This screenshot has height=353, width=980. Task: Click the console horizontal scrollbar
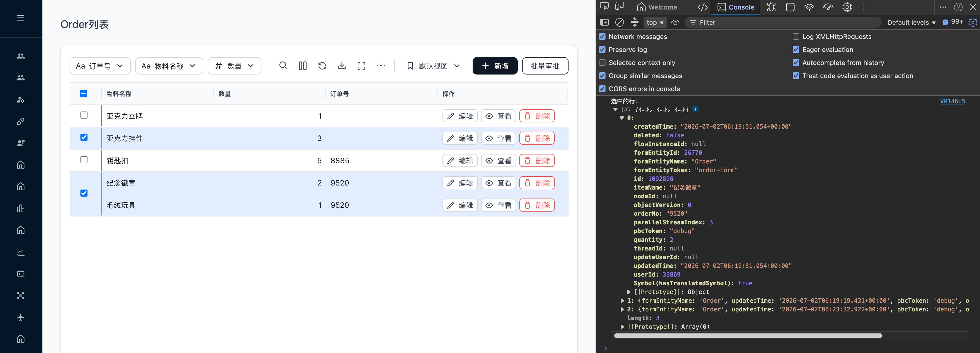click(x=748, y=336)
